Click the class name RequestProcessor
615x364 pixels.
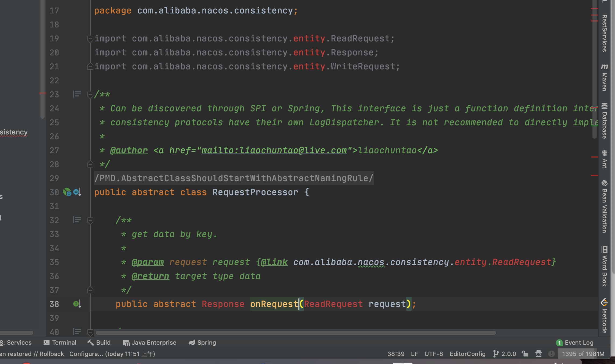[x=255, y=192]
